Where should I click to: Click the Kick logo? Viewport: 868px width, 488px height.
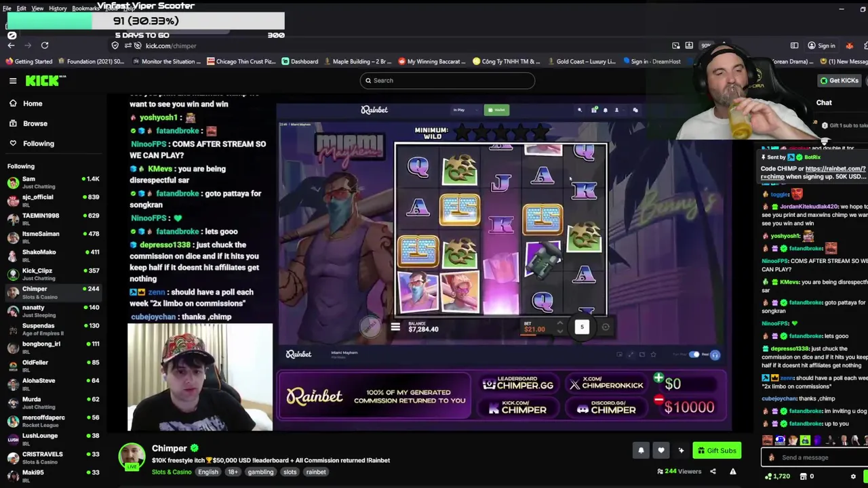point(45,81)
